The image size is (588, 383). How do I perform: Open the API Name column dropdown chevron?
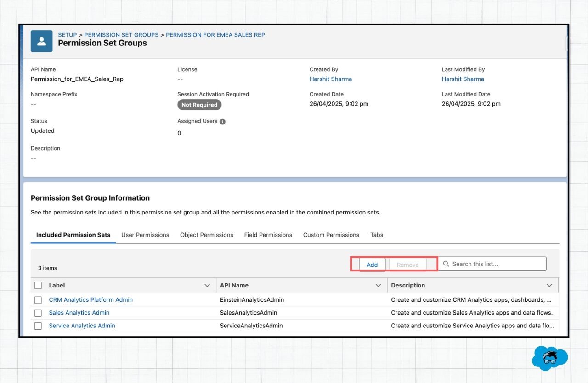coord(378,286)
